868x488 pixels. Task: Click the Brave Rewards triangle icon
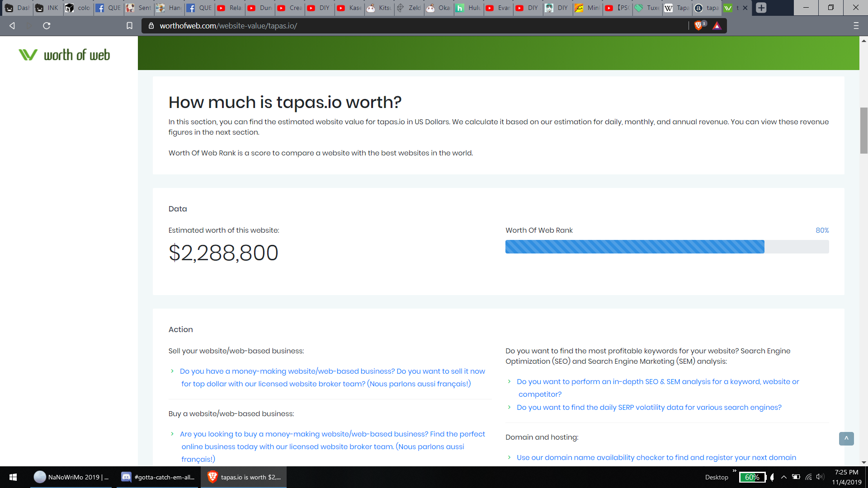click(717, 26)
